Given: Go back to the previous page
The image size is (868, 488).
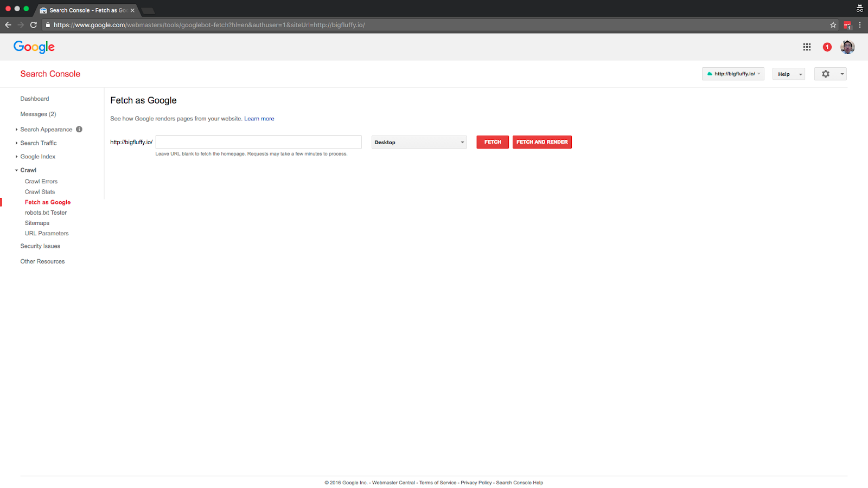Looking at the screenshot, I should click(x=8, y=25).
